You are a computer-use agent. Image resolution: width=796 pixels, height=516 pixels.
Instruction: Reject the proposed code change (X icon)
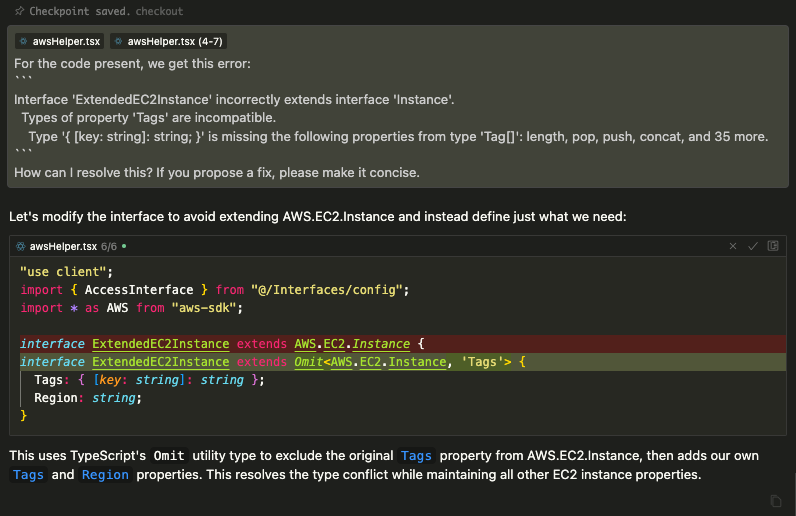pyautogui.click(x=733, y=245)
